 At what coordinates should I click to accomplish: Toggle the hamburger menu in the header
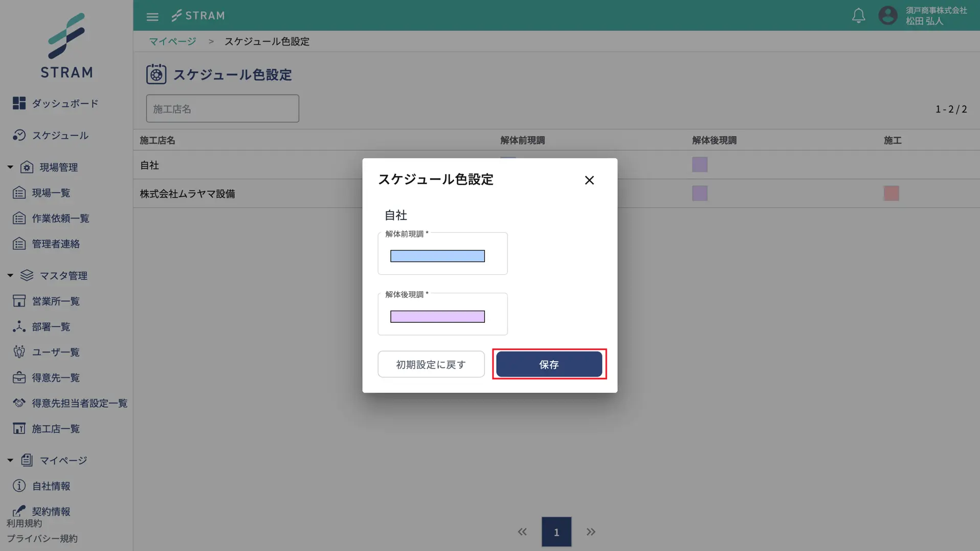(x=152, y=16)
